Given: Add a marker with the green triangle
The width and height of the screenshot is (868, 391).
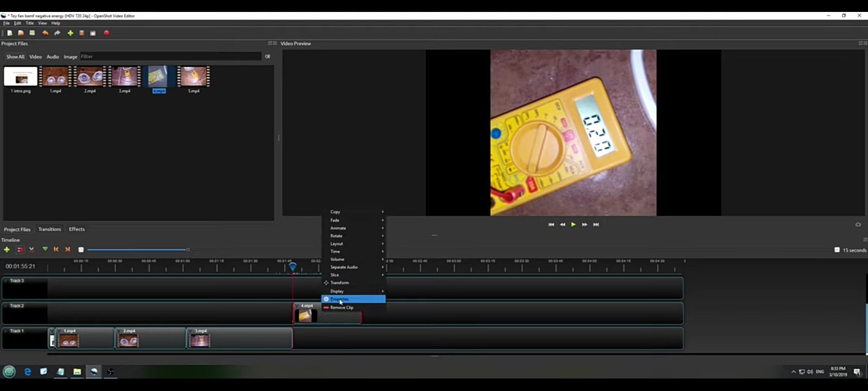Looking at the screenshot, I should (45, 249).
